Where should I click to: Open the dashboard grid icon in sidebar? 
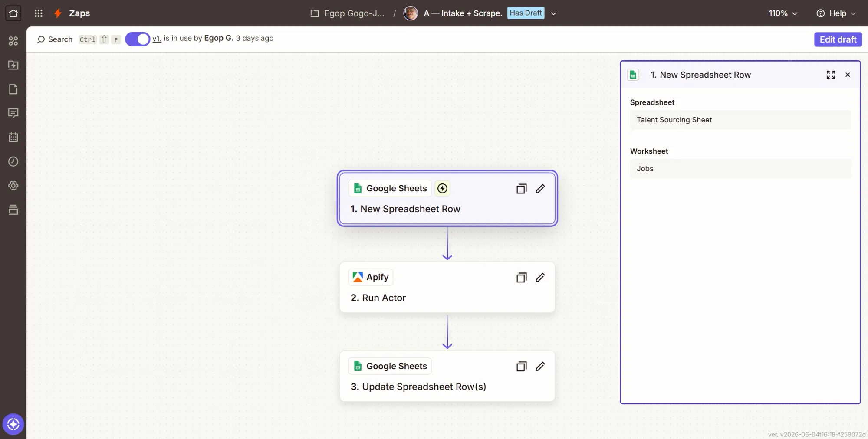[13, 41]
